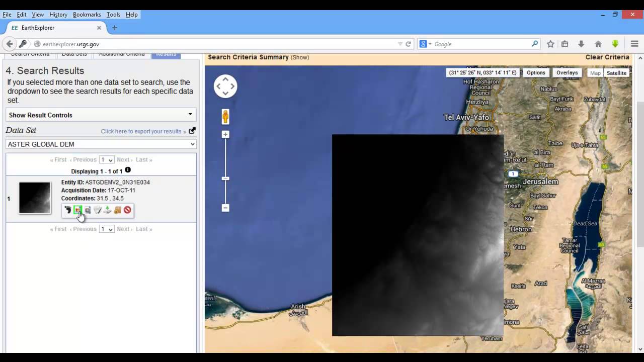This screenshot has width=644, height=362.
Task: Zoom in the map with plus button
Action: 225,134
